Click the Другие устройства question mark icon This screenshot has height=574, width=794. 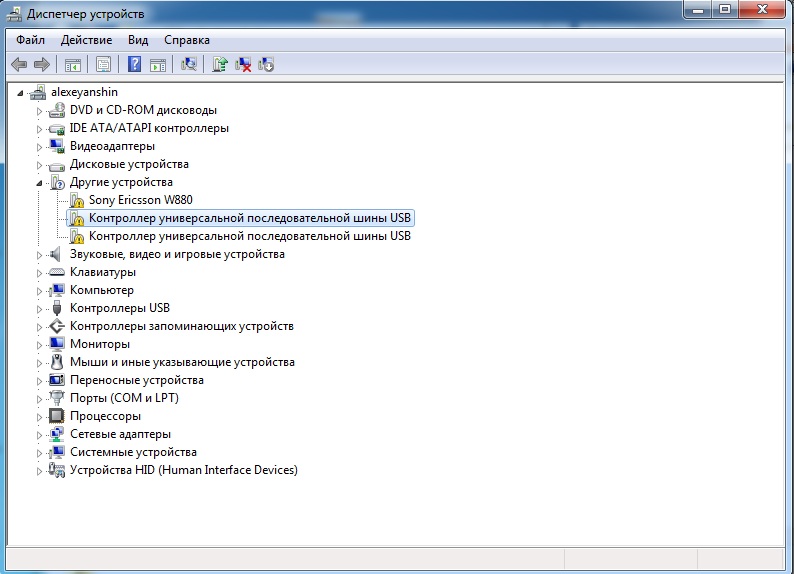57,182
